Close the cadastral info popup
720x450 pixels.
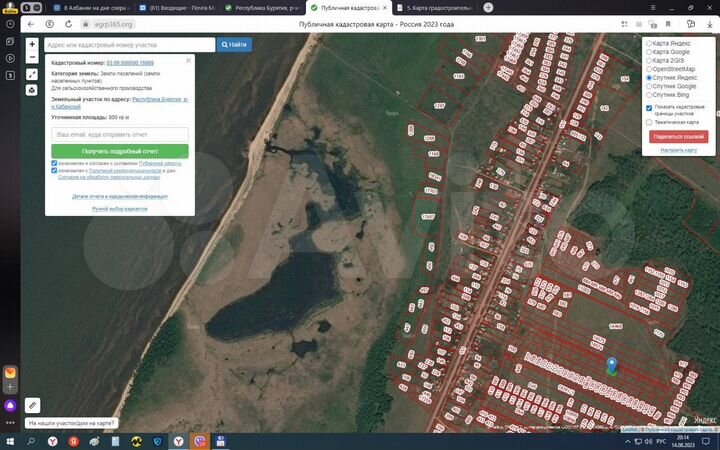click(x=188, y=61)
